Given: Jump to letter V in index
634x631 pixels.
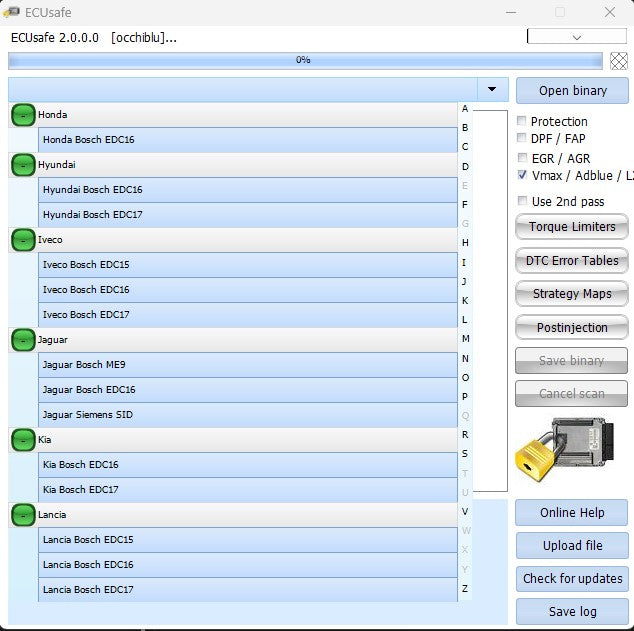Looking at the screenshot, I should 465,512.
